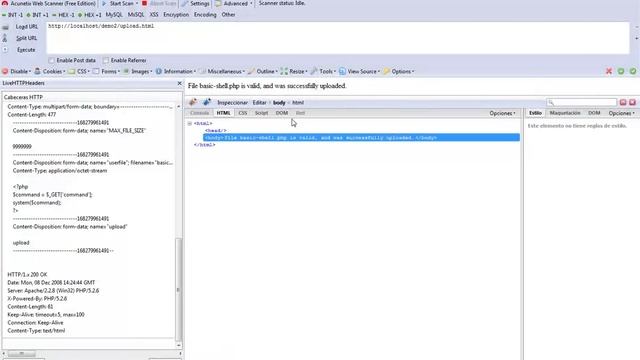Viewport: 640px width, 360px height.
Task: Click the Load URL icon
Action: pos(5,27)
